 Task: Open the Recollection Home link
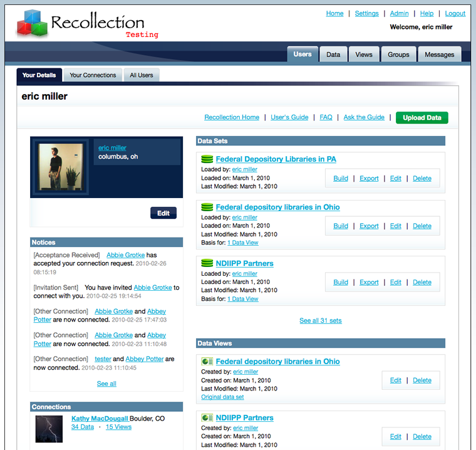[x=232, y=117]
